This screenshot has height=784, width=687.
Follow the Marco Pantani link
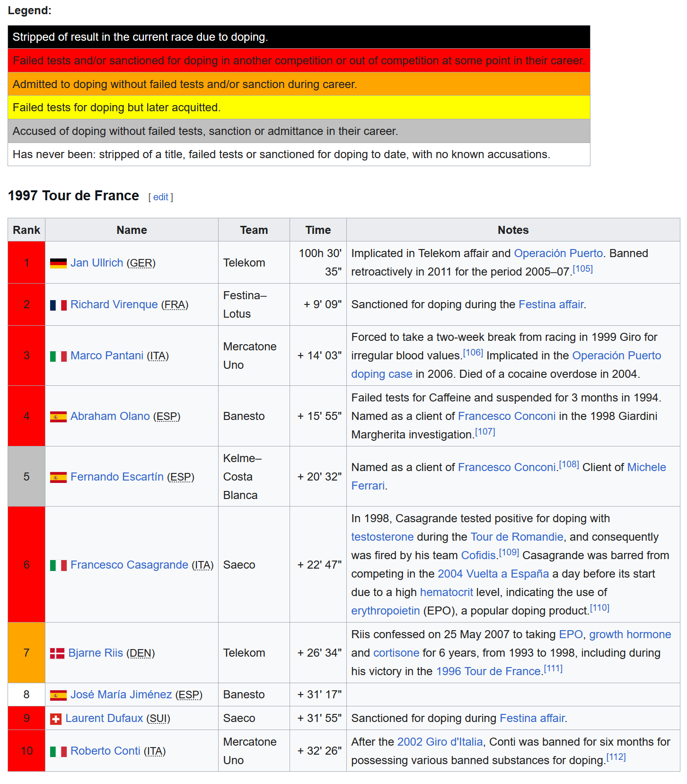pyautogui.click(x=107, y=356)
